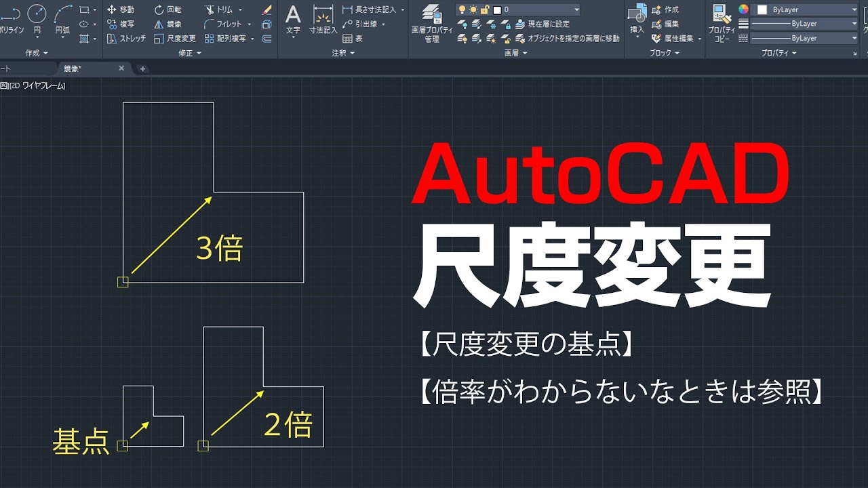Image resolution: width=868 pixels, height=488 pixels.
Task: Click the Explode tool icon
Action: tap(267, 24)
